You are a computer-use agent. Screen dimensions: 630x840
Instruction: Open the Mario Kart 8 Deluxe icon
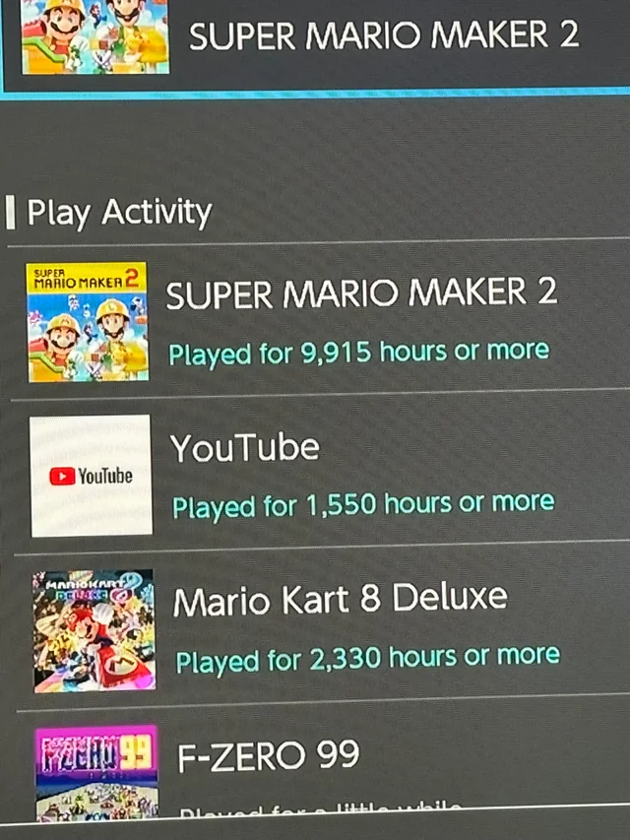pos(94,631)
